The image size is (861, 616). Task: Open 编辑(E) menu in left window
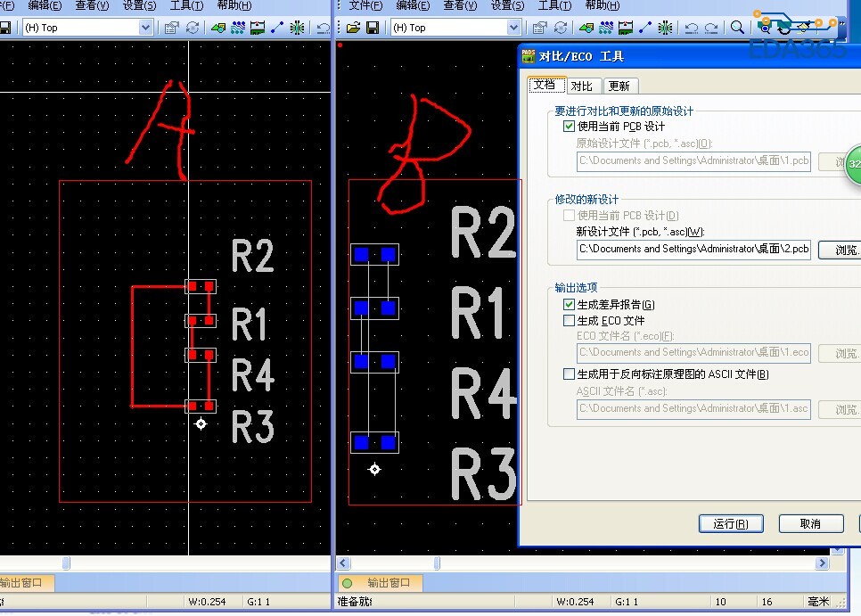point(45,5)
